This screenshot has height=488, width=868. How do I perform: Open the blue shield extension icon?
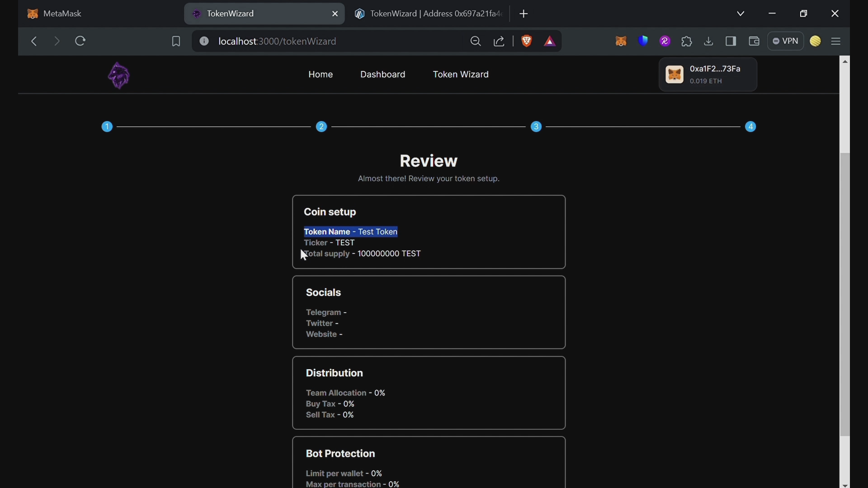[643, 41]
